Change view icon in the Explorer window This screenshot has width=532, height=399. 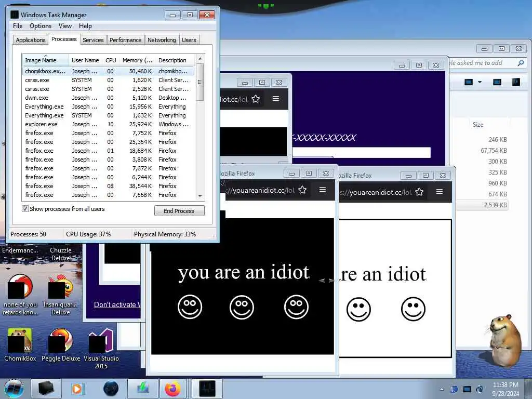click(469, 82)
